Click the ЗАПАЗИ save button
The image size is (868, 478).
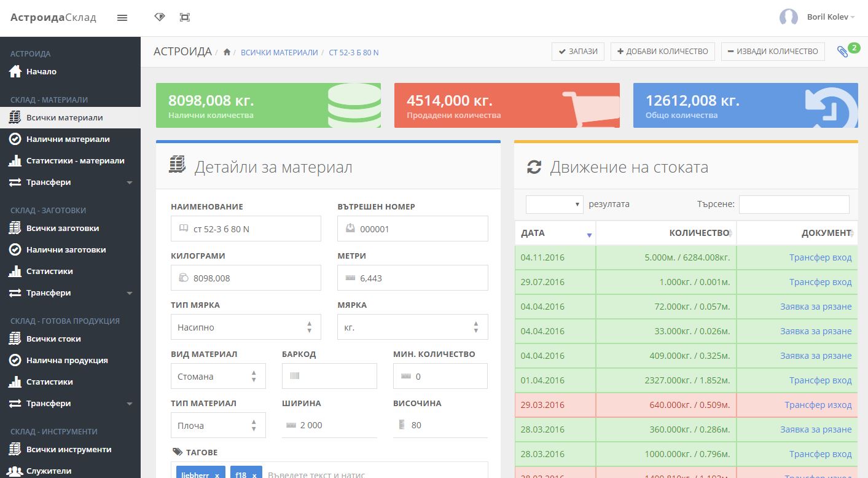click(578, 52)
